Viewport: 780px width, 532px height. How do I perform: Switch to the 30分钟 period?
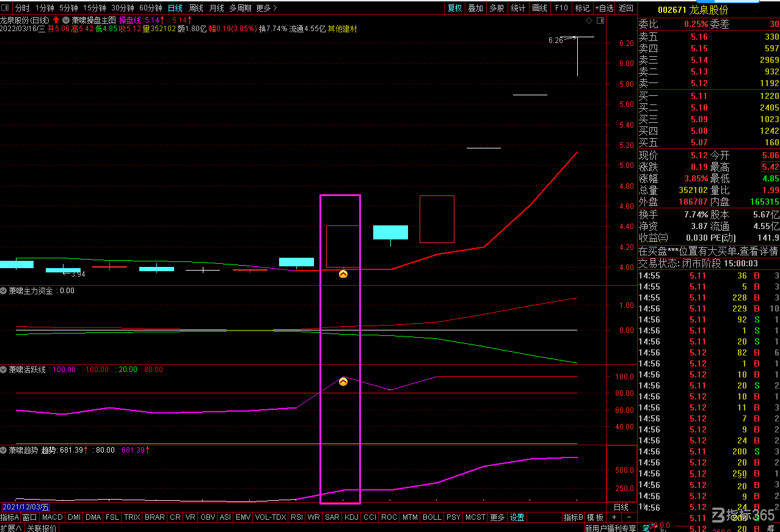pyautogui.click(x=122, y=8)
